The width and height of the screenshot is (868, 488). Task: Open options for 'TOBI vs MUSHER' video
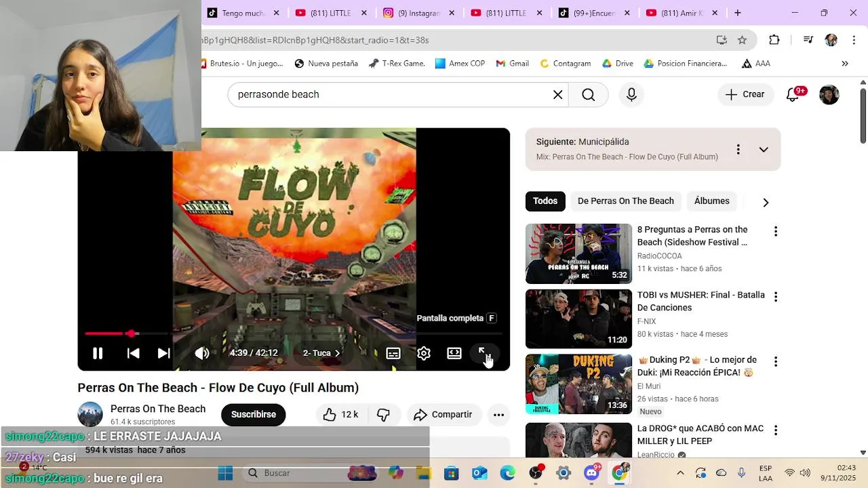pos(776,297)
